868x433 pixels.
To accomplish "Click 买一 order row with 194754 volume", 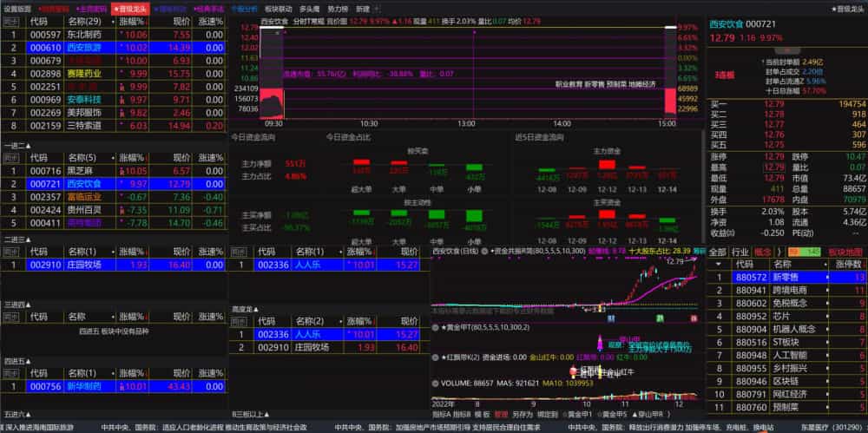I will (x=787, y=104).
